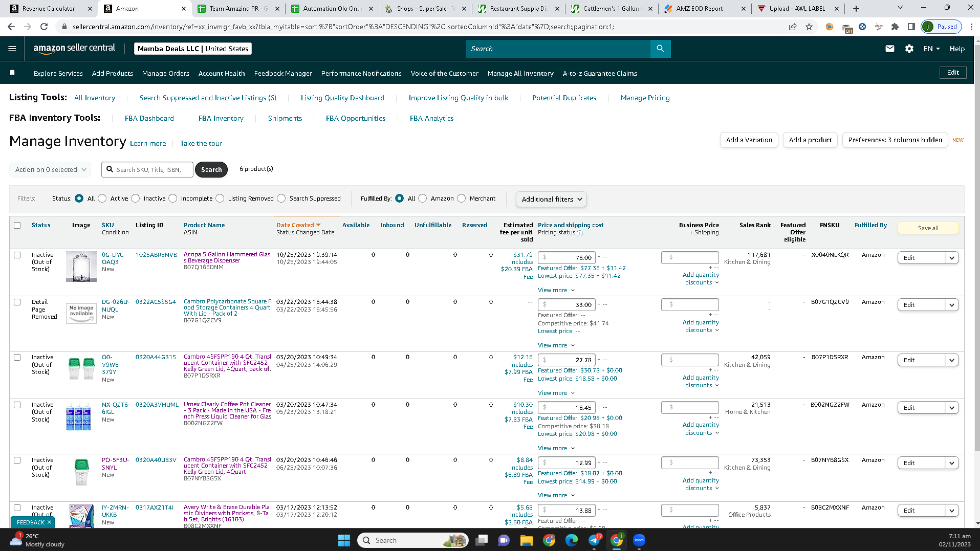This screenshot has height=551, width=980.
Task: Open the settings gear icon
Action: (909, 49)
